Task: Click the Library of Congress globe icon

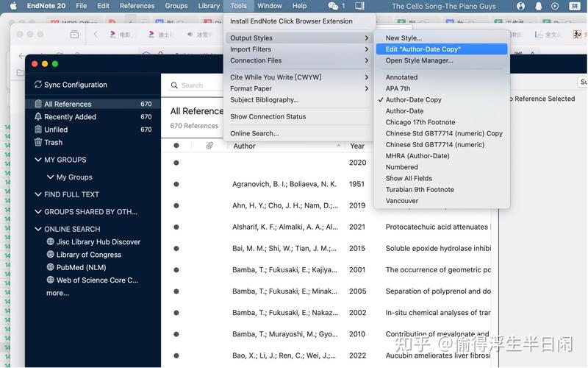Action: click(50, 255)
